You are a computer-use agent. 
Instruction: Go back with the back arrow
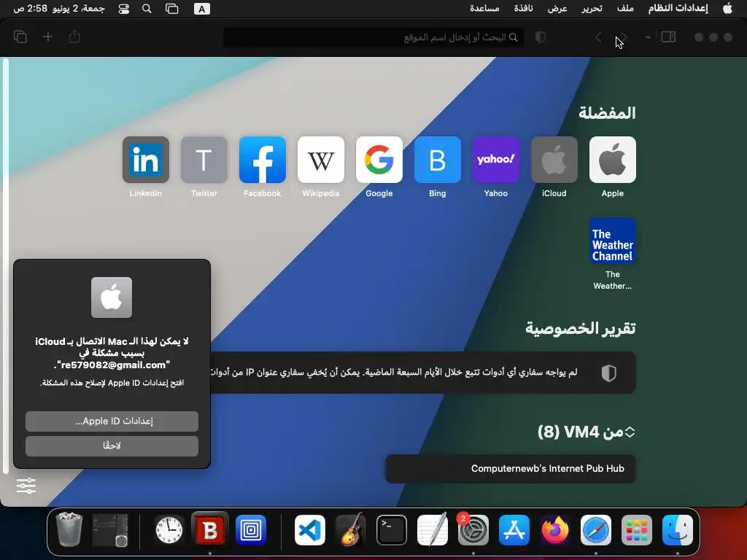click(598, 37)
